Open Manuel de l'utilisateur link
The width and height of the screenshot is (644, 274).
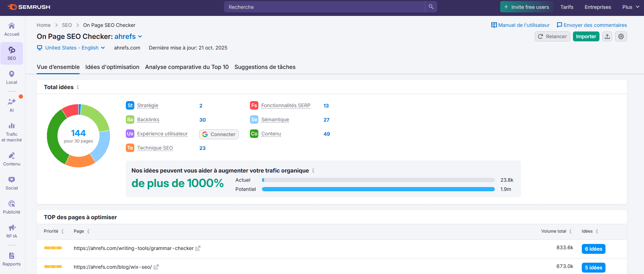click(x=520, y=25)
